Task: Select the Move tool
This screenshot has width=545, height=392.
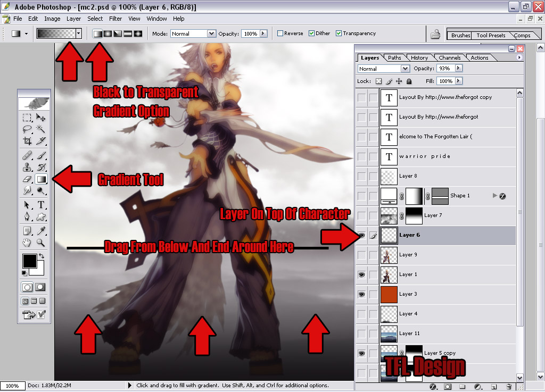Action: coord(40,118)
